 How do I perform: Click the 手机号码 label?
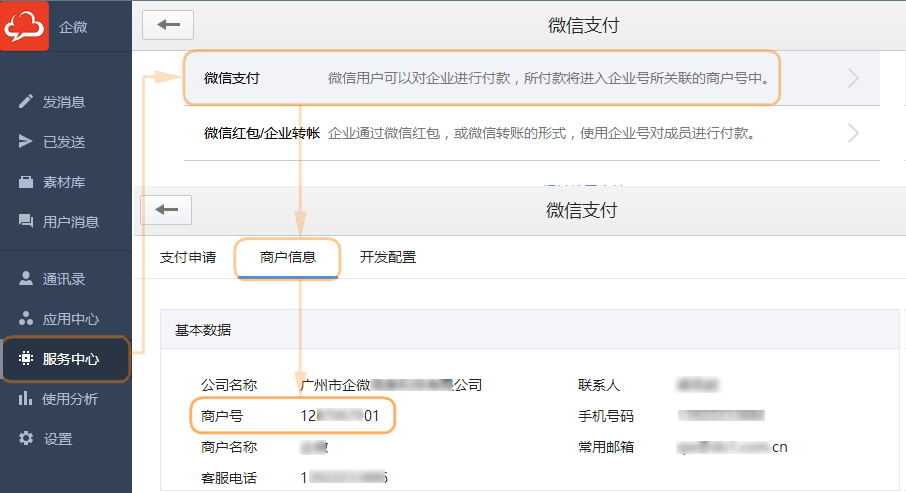tap(606, 416)
